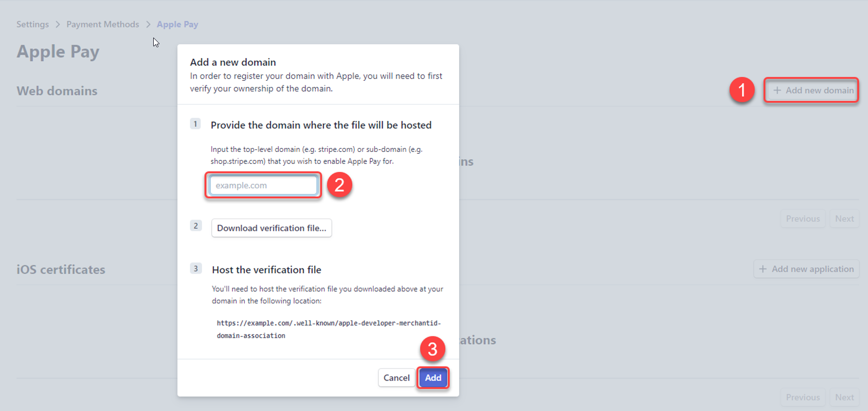
Task: Cancel the Add a new domain dialog
Action: (396, 378)
